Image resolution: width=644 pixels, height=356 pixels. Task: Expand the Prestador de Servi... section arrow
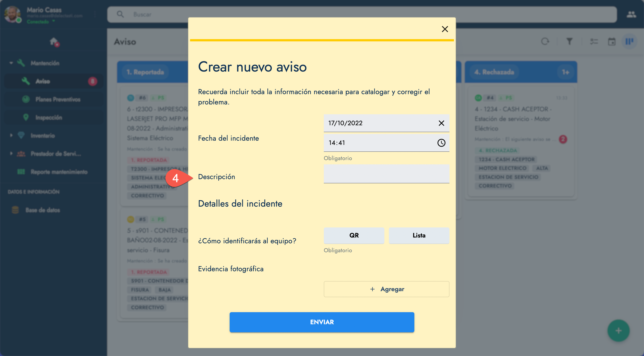11,153
